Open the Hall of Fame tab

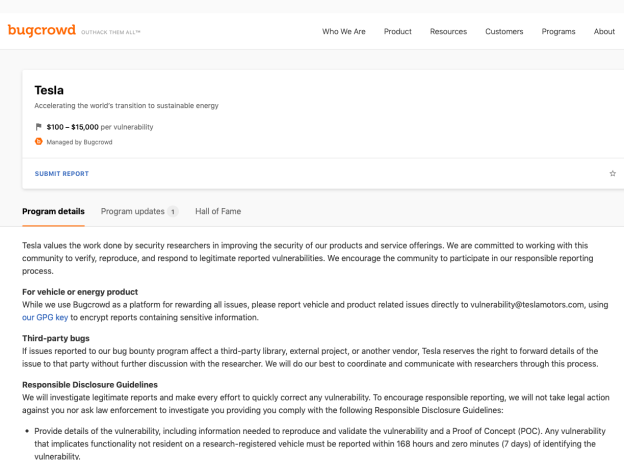[x=218, y=211]
